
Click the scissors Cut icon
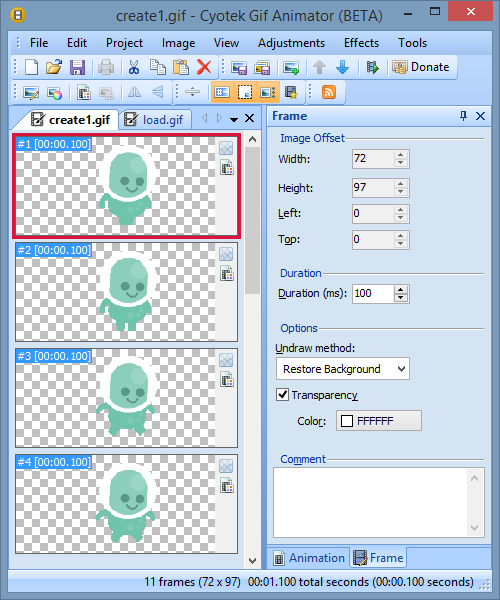(x=134, y=67)
